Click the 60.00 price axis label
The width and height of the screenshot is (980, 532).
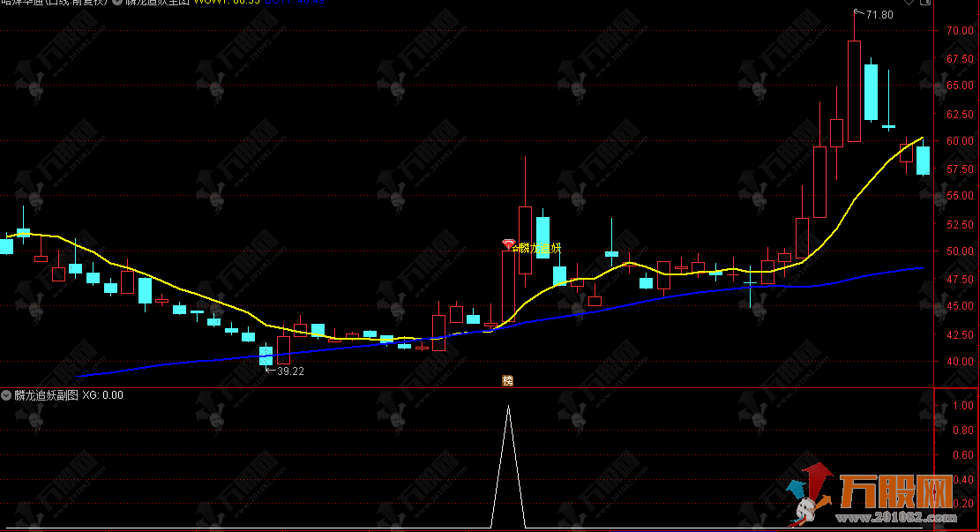960,140
